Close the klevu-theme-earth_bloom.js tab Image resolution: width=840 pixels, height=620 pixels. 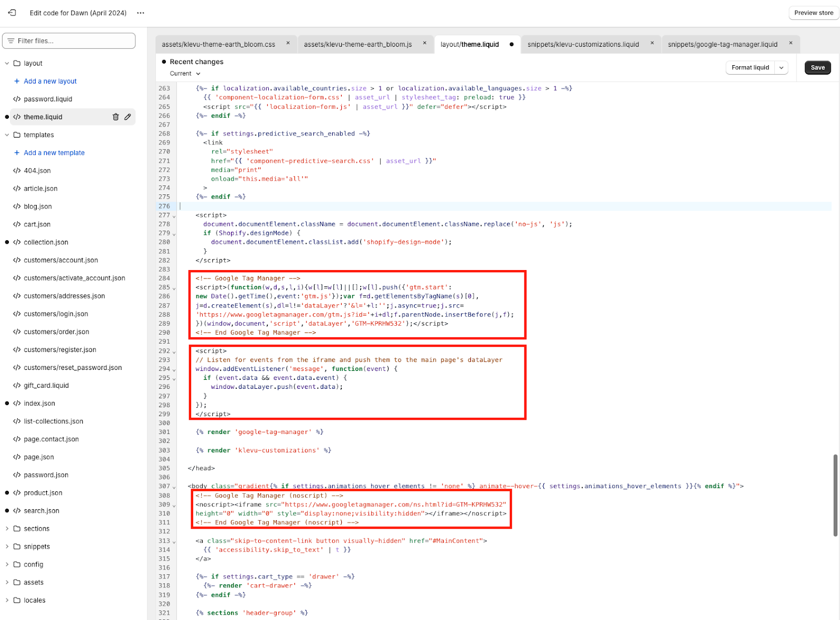pyautogui.click(x=425, y=43)
